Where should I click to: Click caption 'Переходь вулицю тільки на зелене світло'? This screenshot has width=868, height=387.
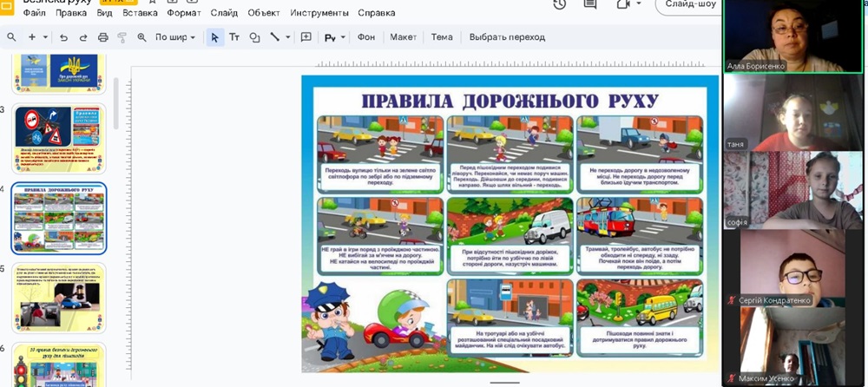(x=380, y=177)
